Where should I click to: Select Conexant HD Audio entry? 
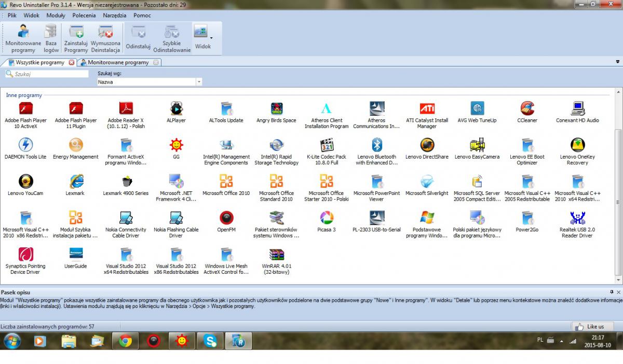(577, 113)
